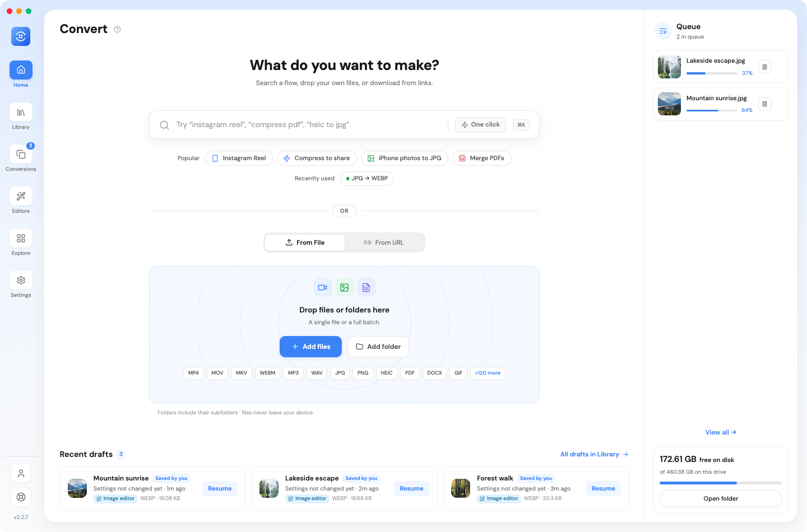Open the user profile icon

pyautogui.click(x=21, y=473)
